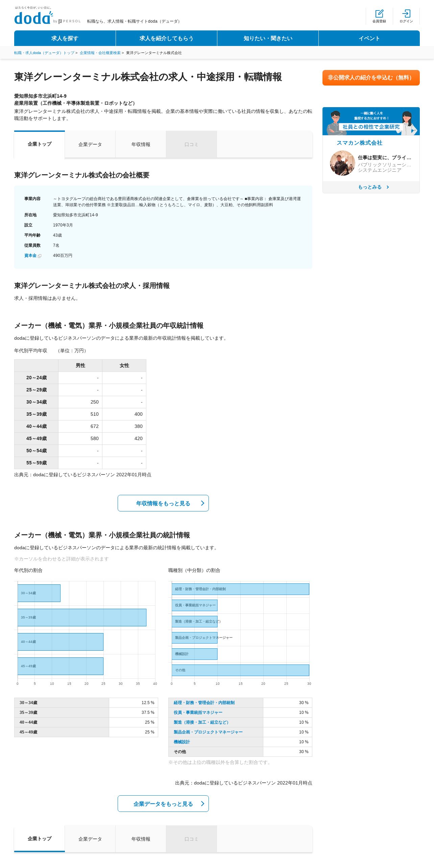The image size is (434, 868).
Task: Click the external-link icon beside 資本金
Action: [40, 256]
